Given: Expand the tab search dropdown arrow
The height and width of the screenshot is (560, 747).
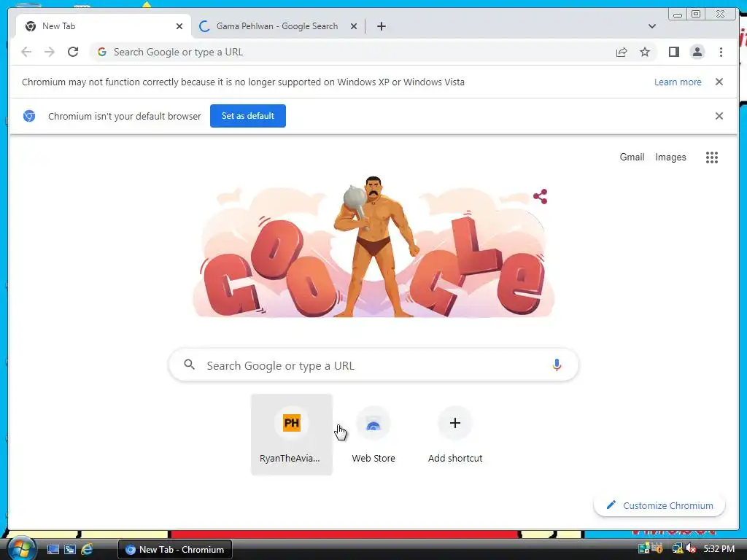Looking at the screenshot, I should [651, 26].
